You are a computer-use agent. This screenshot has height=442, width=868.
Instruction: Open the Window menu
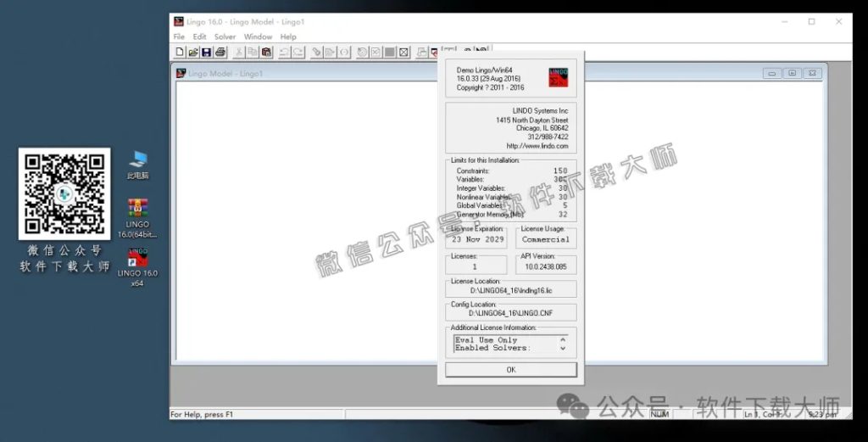258,36
